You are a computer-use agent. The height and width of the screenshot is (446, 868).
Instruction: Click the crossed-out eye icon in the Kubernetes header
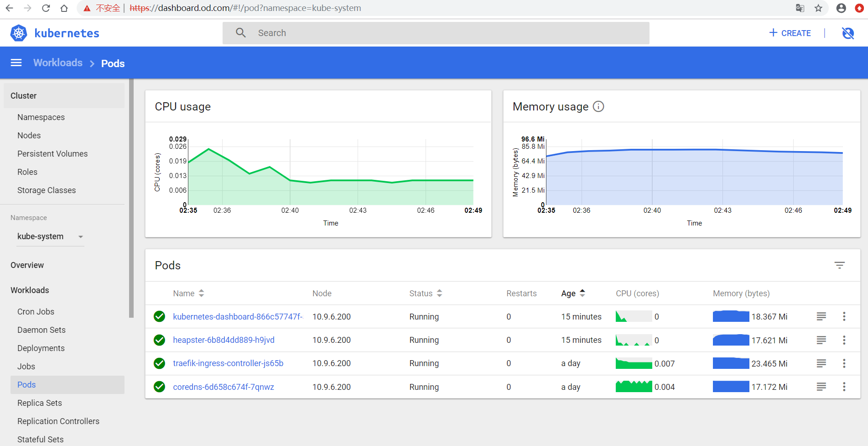tap(848, 33)
